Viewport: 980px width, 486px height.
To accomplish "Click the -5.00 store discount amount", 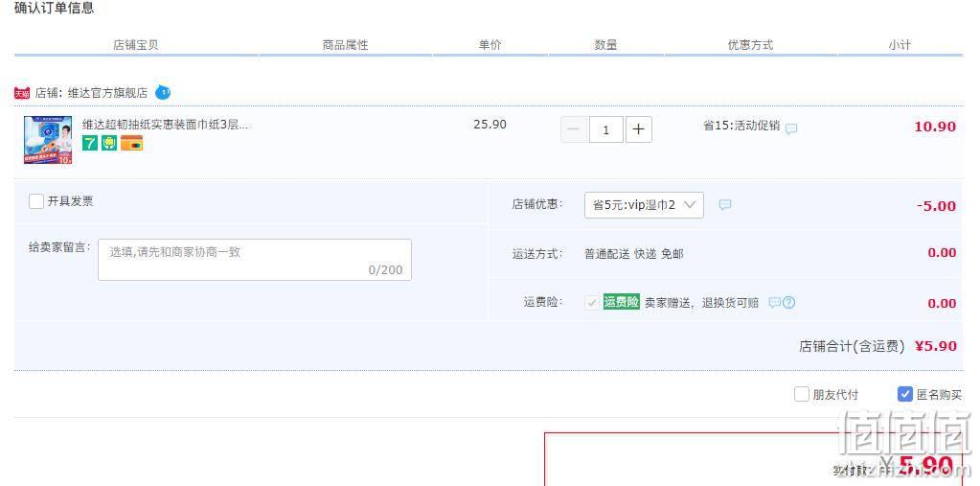I will [936, 206].
